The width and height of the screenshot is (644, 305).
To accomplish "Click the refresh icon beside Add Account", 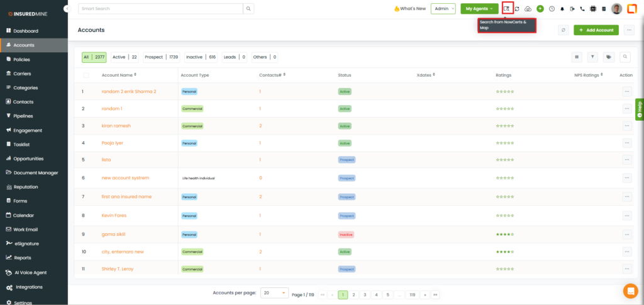I will 563,30.
